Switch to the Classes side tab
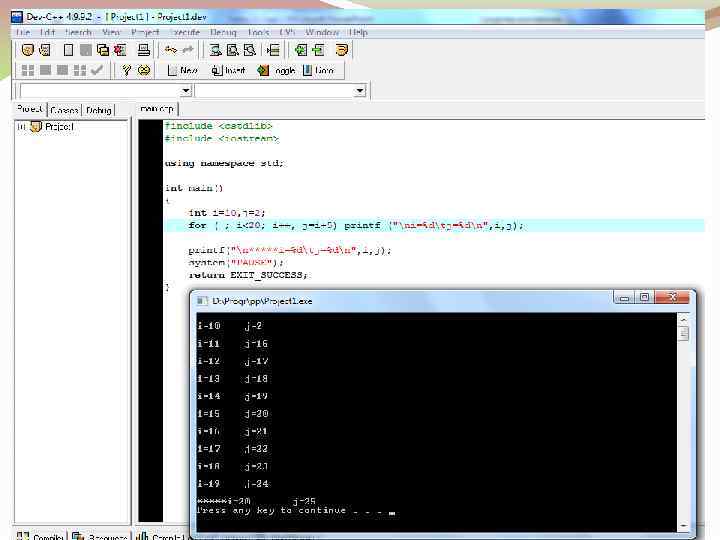720x540 pixels. (64, 110)
